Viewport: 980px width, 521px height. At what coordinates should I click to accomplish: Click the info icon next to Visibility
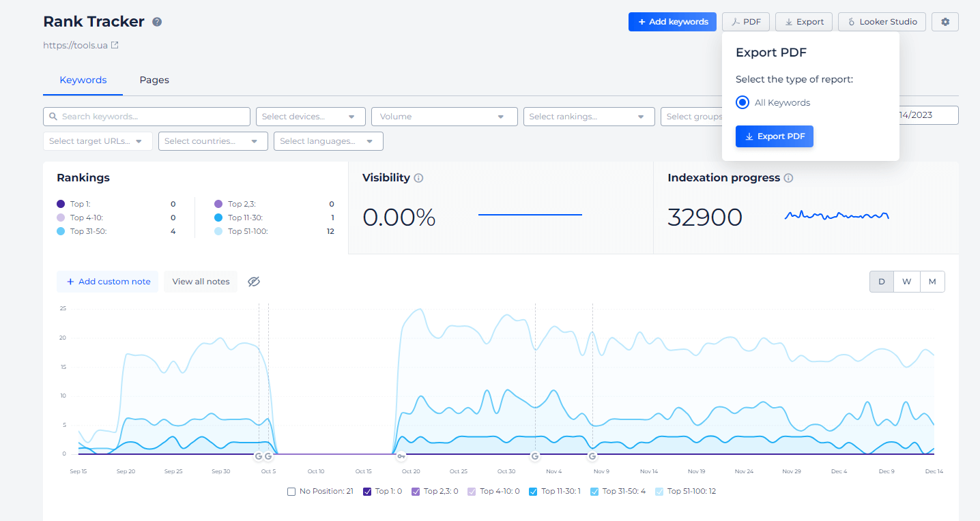tap(419, 178)
